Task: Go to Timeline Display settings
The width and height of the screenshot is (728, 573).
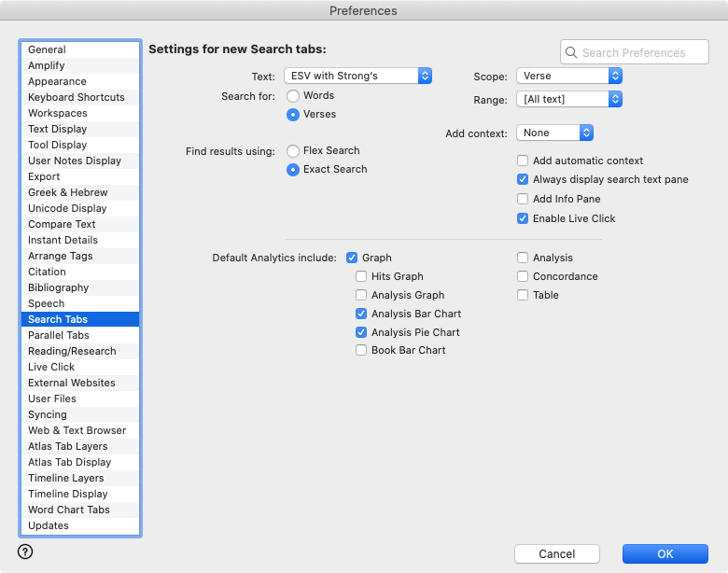Action: (67, 494)
